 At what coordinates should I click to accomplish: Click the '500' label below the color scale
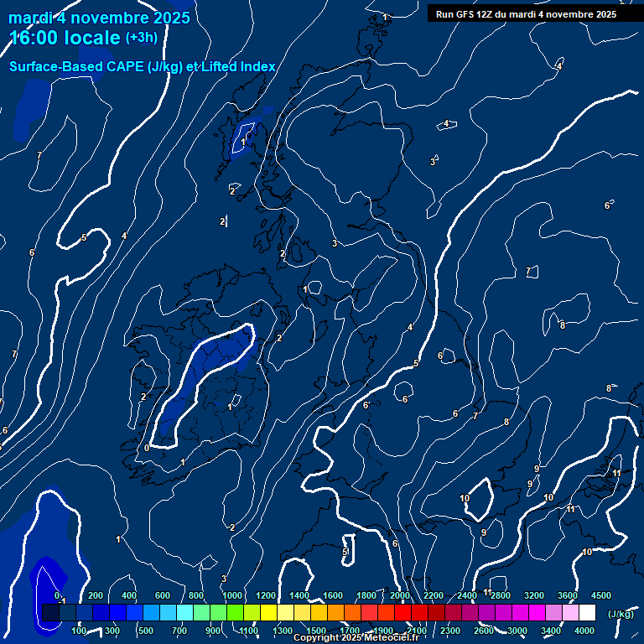click(146, 631)
